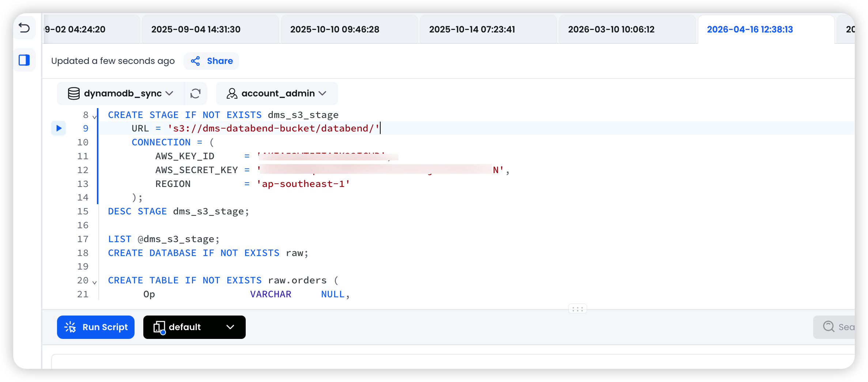Click the warehouse icon beside default

coord(159,327)
